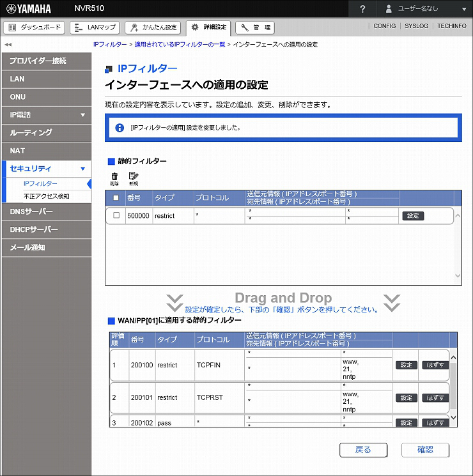Open LAN in the sidebar
The image size is (473, 476).
pyautogui.click(x=47, y=79)
